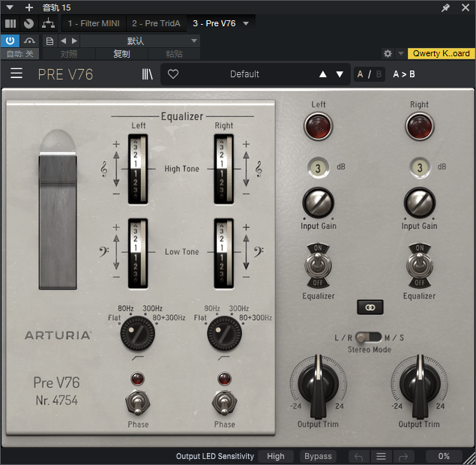Expand the track dropdown arrow beside 音轨 15

coord(10,7)
